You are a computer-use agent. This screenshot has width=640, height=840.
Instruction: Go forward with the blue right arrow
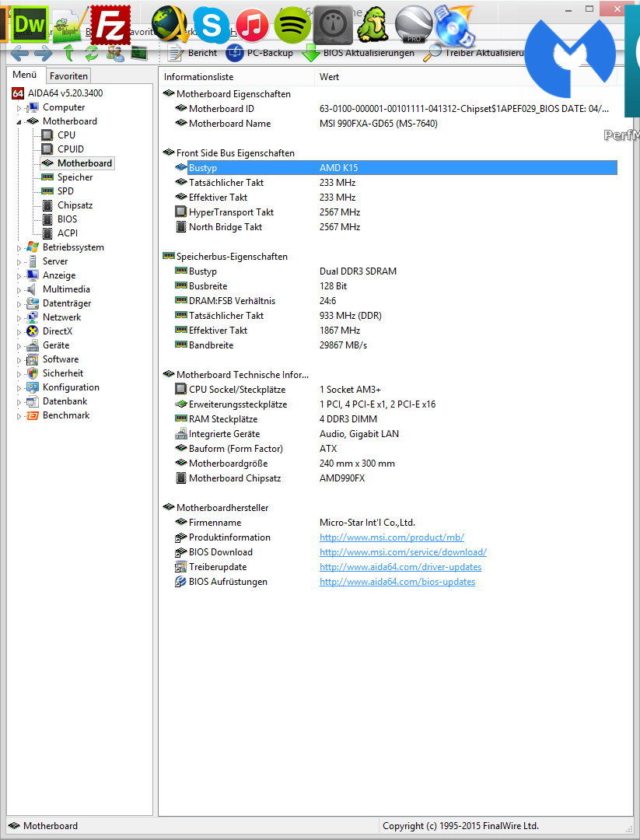pyautogui.click(x=44, y=53)
